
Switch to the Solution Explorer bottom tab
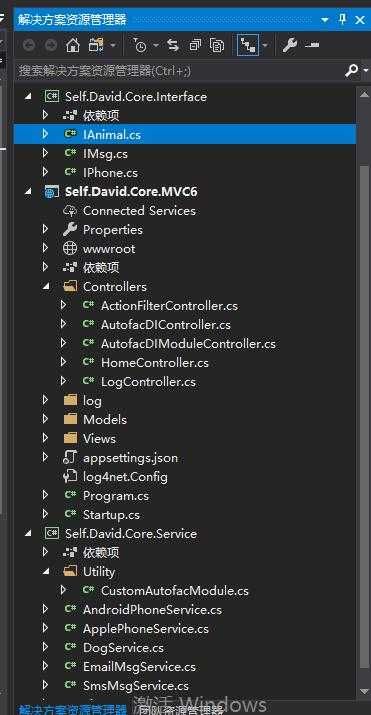click(x=73, y=710)
